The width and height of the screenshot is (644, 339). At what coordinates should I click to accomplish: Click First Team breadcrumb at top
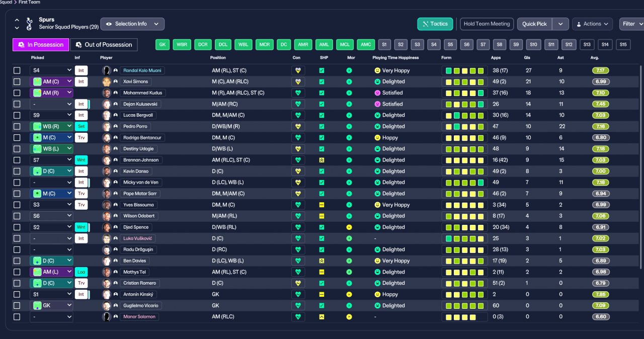(x=29, y=2)
